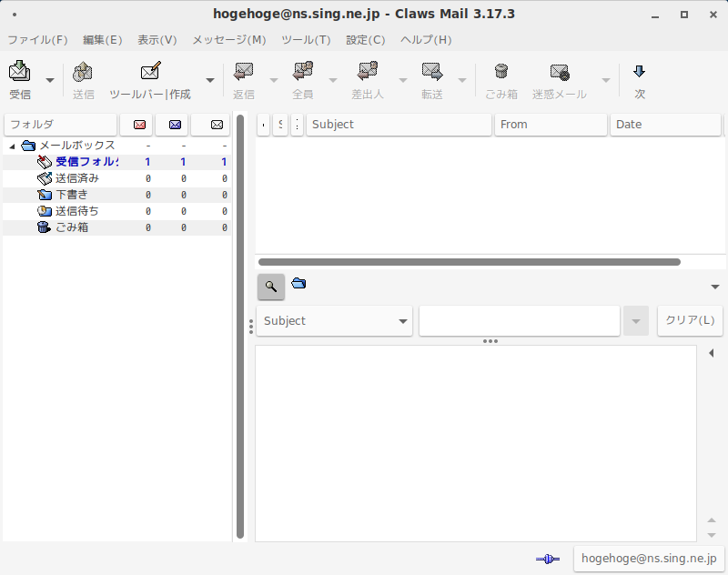The image size is (728, 575).
Task: Select the 受信フォルダ inbox folder
Action: 117,162
